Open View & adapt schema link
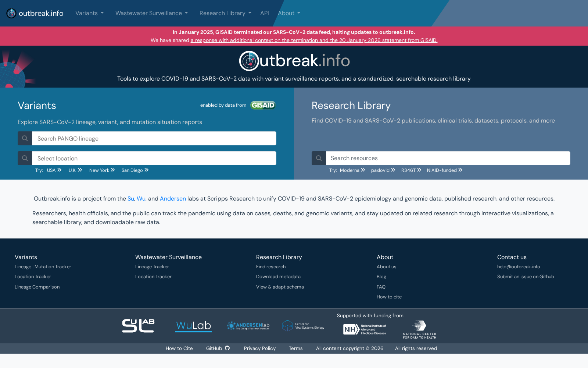The height and width of the screenshot is (368, 588). pos(280,287)
